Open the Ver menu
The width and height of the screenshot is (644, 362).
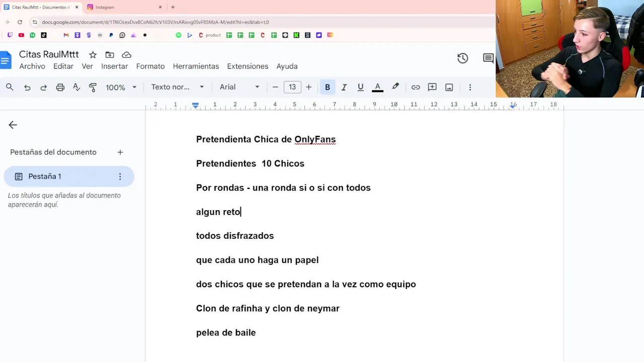point(88,66)
